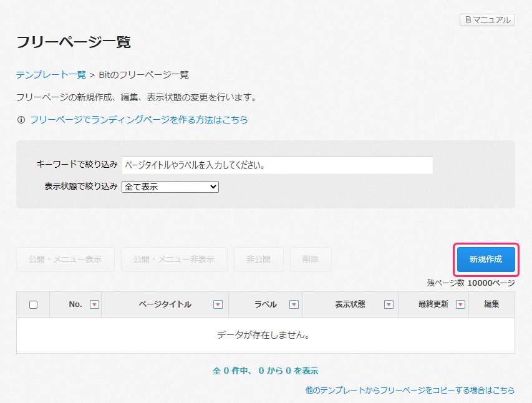
Task: Click the 削除 button
Action: (x=311, y=260)
